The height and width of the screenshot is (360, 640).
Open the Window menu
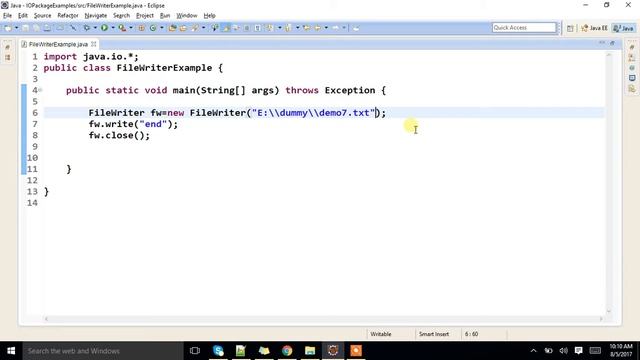pyautogui.click(x=187, y=16)
